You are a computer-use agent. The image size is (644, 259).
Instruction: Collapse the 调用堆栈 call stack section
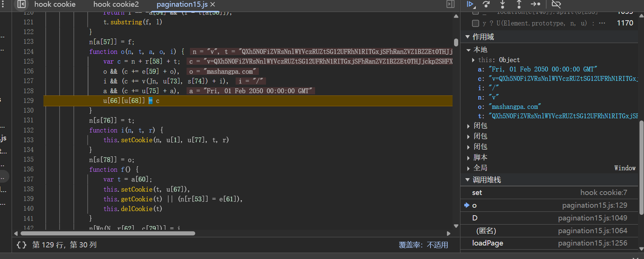[468, 180]
